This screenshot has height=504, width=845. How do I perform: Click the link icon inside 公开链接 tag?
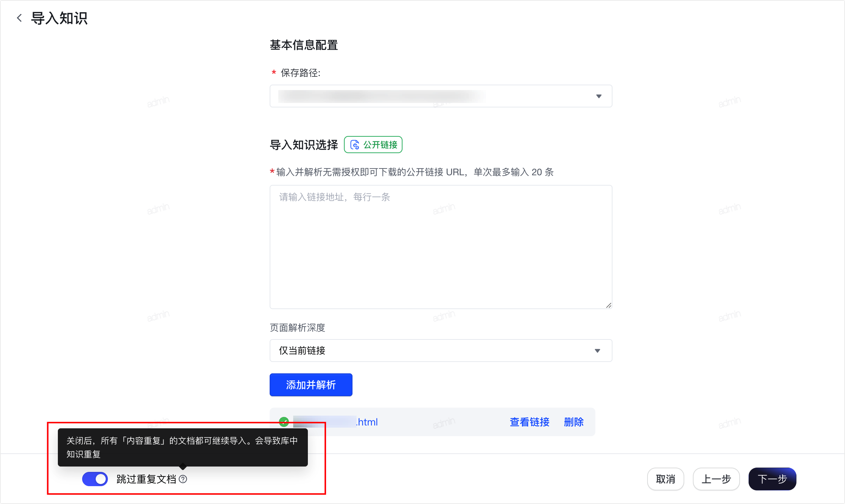[x=355, y=145]
